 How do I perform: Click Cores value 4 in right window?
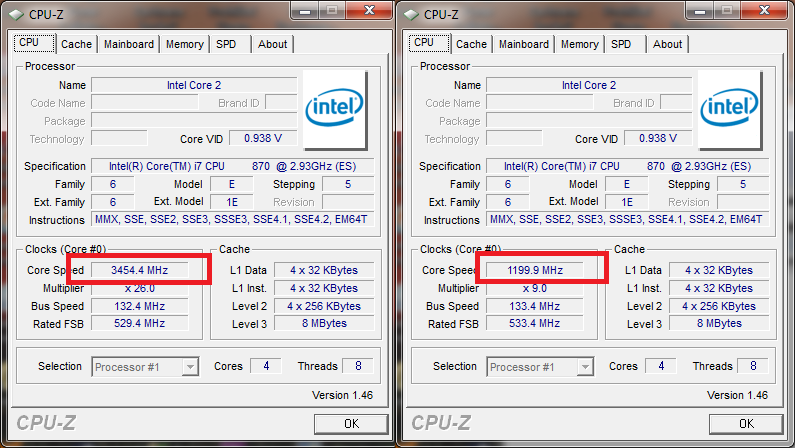click(x=661, y=366)
